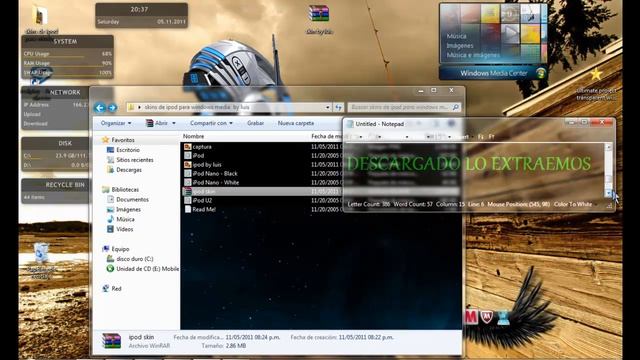Screen dimensions: 640x360
Task: Open the Organizar dropdown menu
Action: (x=116, y=123)
